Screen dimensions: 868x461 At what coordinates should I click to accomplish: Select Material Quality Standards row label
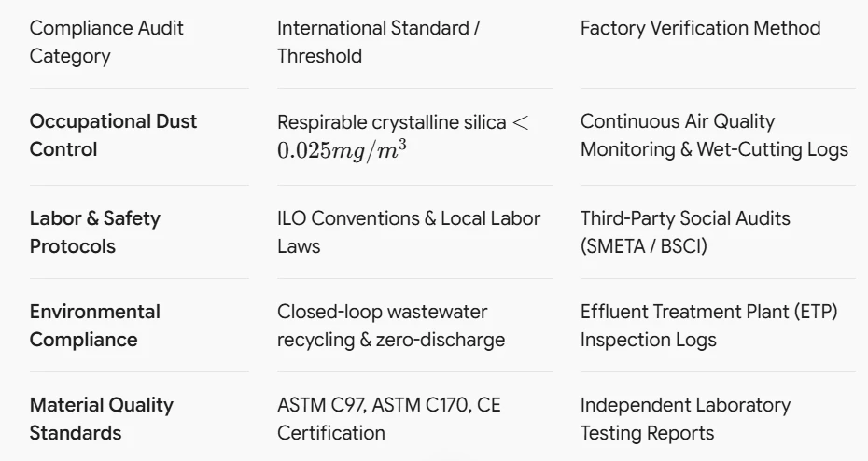point(102,419)
